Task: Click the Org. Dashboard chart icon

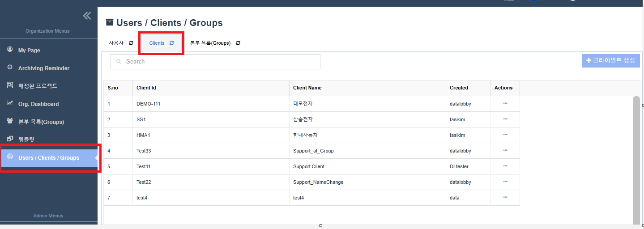Action: [10, 103]
